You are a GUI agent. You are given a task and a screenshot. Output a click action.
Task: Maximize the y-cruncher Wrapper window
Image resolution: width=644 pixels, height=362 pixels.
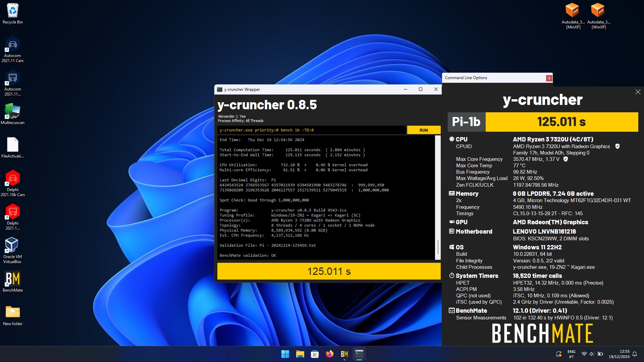click(421, 89)
